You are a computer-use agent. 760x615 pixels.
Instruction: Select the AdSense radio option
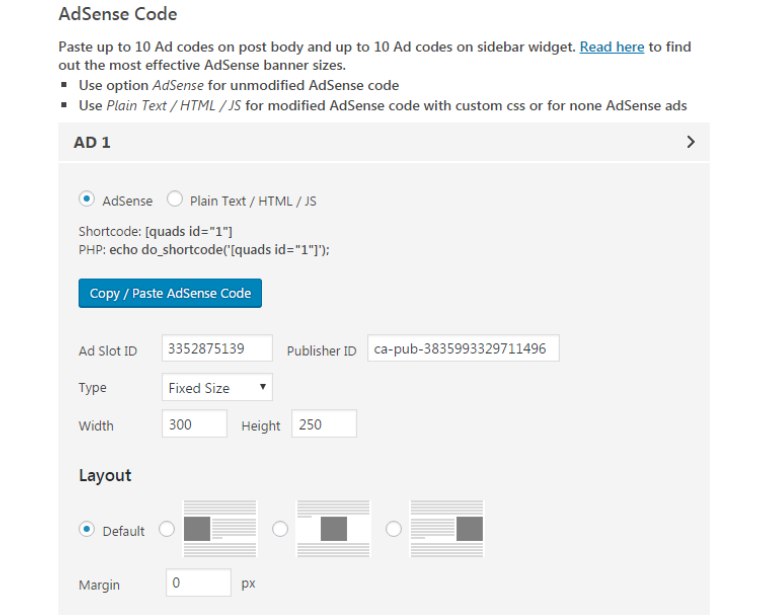(87, 199)
